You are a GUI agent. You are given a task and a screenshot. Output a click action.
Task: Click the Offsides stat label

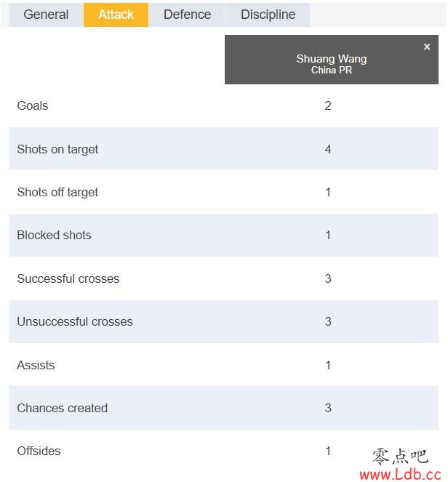(x=39, y=451)
